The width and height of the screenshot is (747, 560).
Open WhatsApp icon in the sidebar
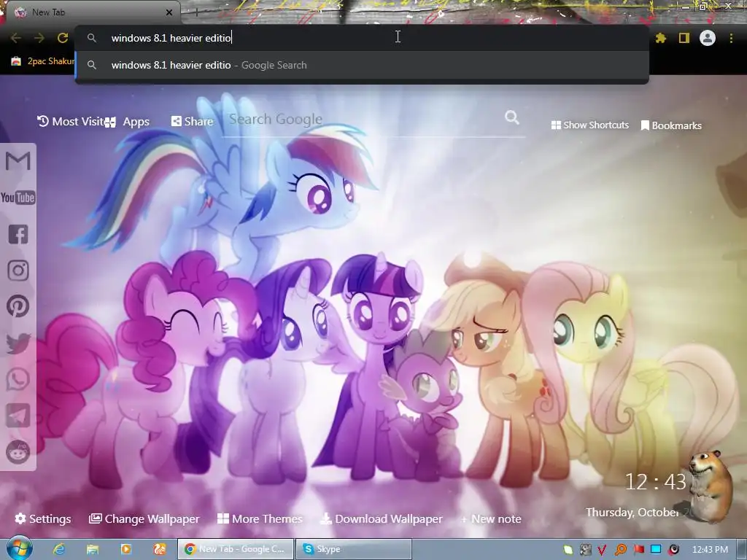18,379
